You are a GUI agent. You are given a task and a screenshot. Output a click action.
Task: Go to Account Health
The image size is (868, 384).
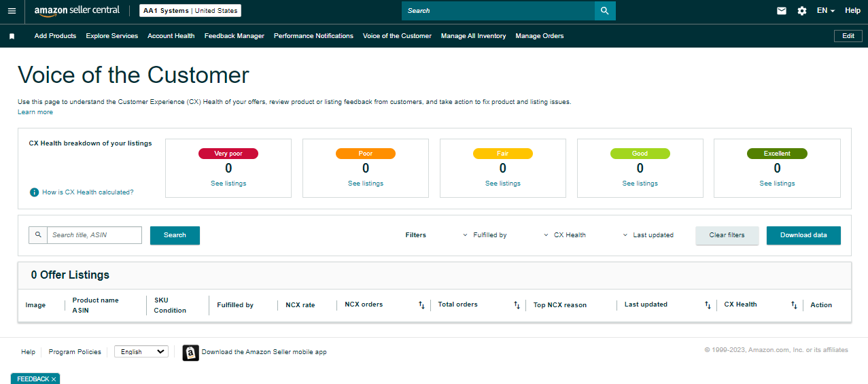[171, 36]
